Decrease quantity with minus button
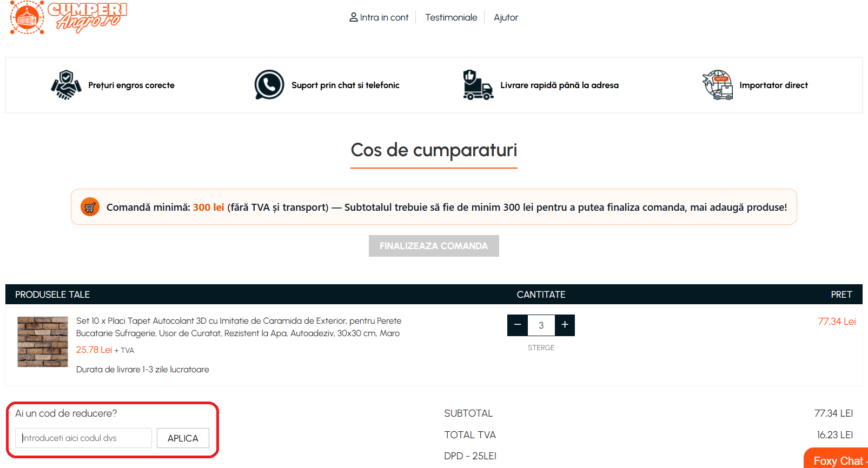Viewport: 868px width, 468px height. [518, 325]
